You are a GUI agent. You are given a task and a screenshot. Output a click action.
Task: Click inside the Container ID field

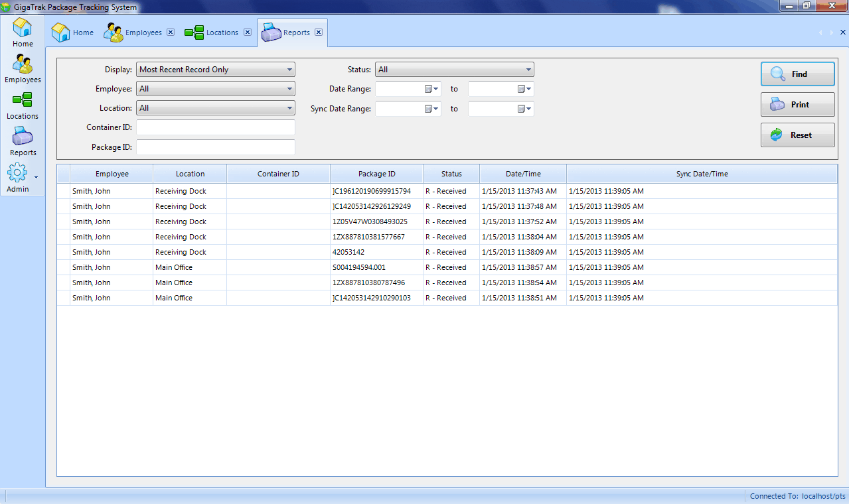215,127
